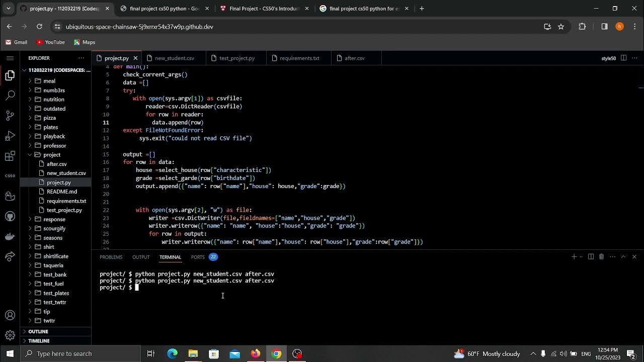644x362 pixels.
Task: Expand the Timeline section
Action: (x=55, y=341)
